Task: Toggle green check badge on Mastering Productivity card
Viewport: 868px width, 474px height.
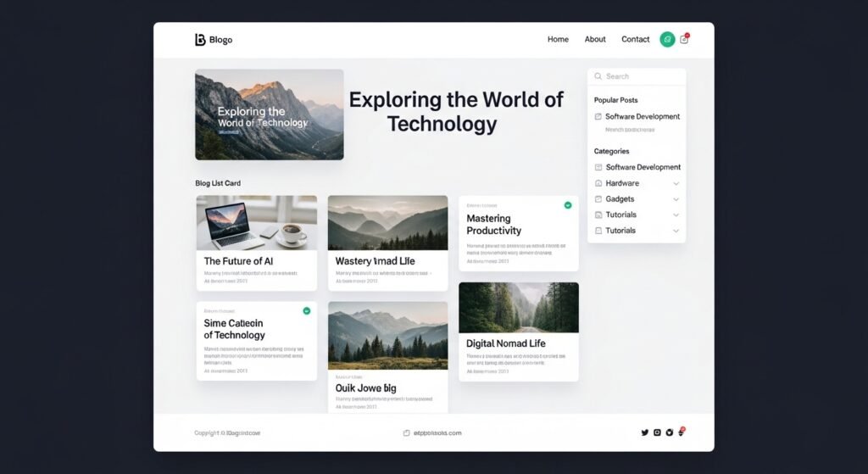Action: pos(567,205)
